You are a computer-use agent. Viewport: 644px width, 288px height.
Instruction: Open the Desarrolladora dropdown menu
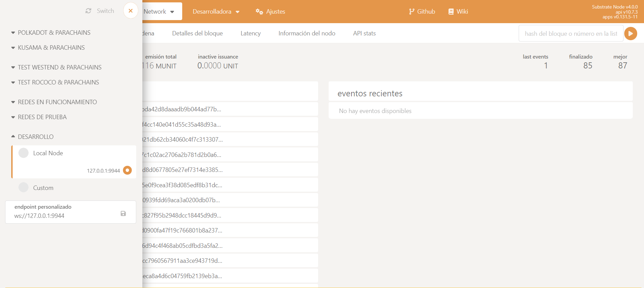[x=216, y=12]
